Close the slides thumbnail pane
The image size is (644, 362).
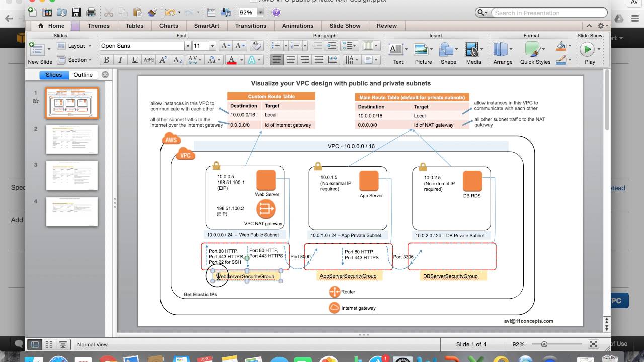105,75
